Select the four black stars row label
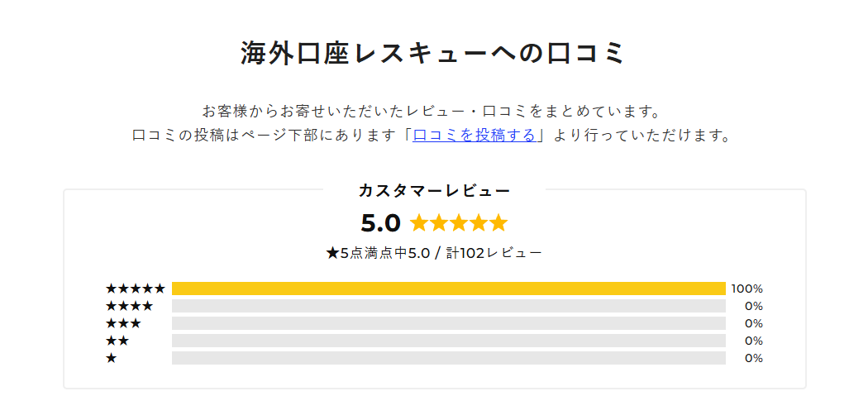 pyautogui.click(x=130, y=306)
